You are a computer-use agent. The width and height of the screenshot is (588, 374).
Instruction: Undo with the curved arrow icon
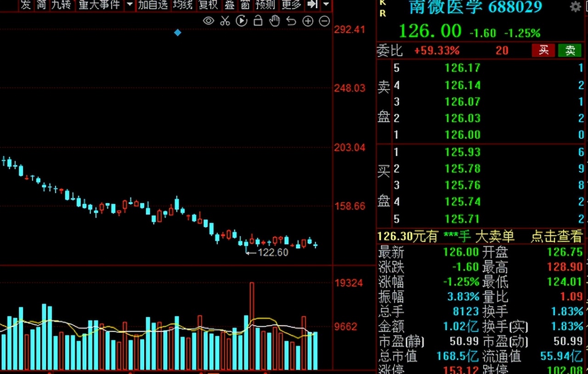click(291, 21)
